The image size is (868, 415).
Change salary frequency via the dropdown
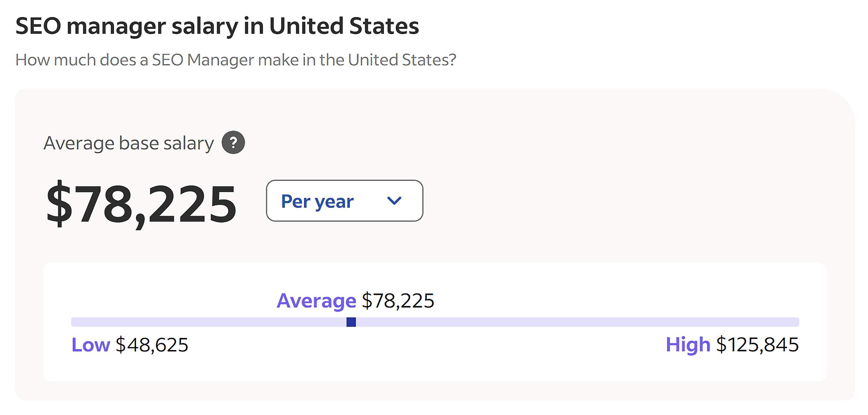click(x=344, y=201)
